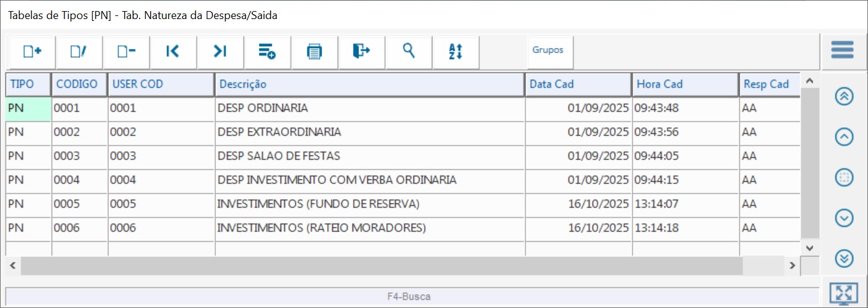Open search with magnifier icon
868x308 pixels.
(408, 52)
